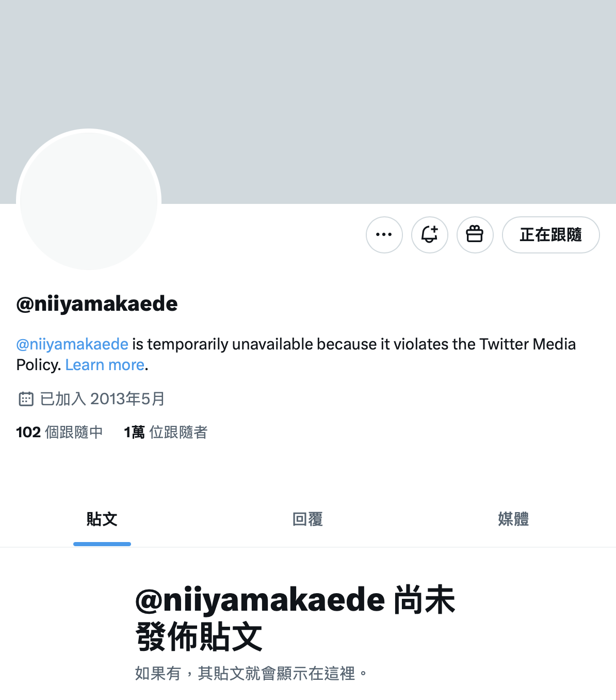Switch to the 媒體 media tab
The image size is (616, 700).
click(x=513, y=519)
